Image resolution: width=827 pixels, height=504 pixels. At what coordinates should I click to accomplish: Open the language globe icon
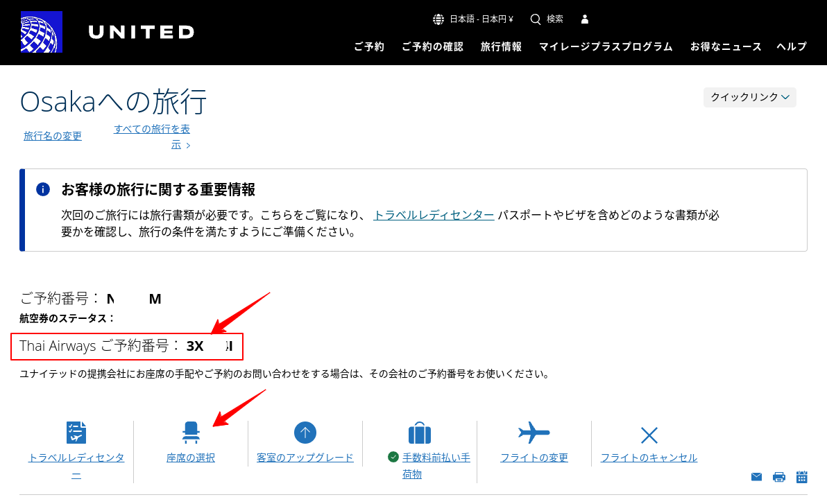(438, 19)
